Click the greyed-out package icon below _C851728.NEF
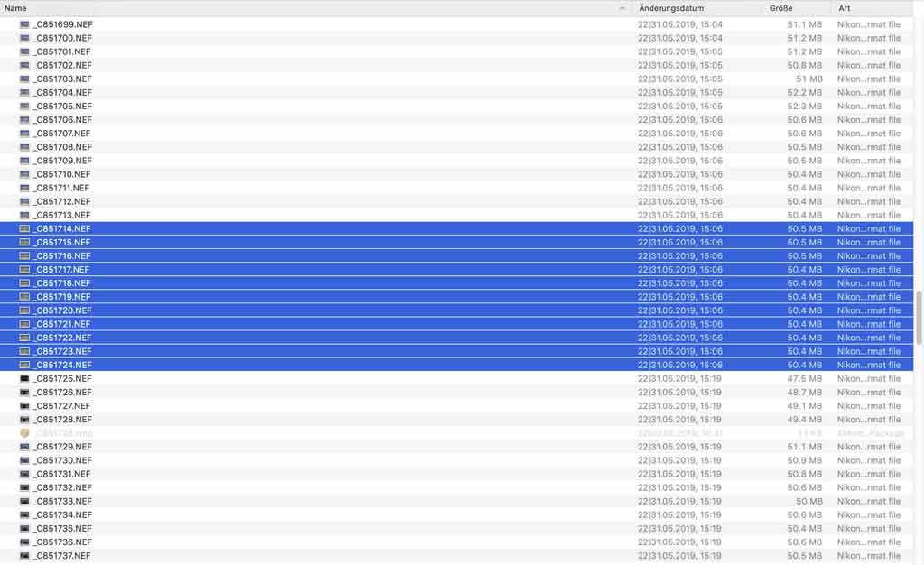The width and height of the screenshot is (924, 565). (24, 433)
